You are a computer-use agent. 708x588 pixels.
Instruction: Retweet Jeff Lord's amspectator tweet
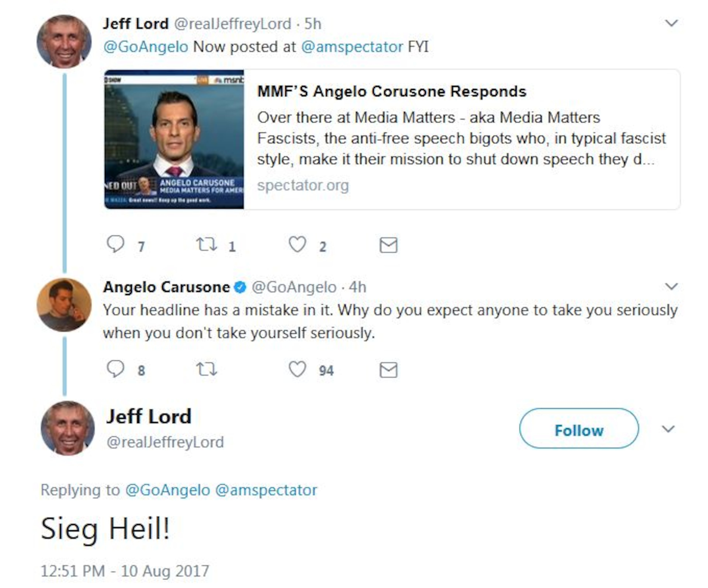coord(207,244)
